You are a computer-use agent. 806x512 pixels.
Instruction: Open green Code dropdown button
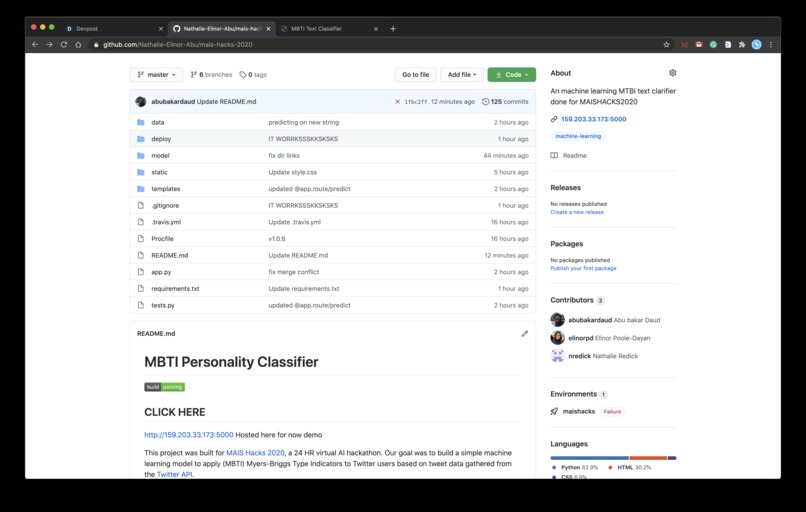[x=511, y=75]
